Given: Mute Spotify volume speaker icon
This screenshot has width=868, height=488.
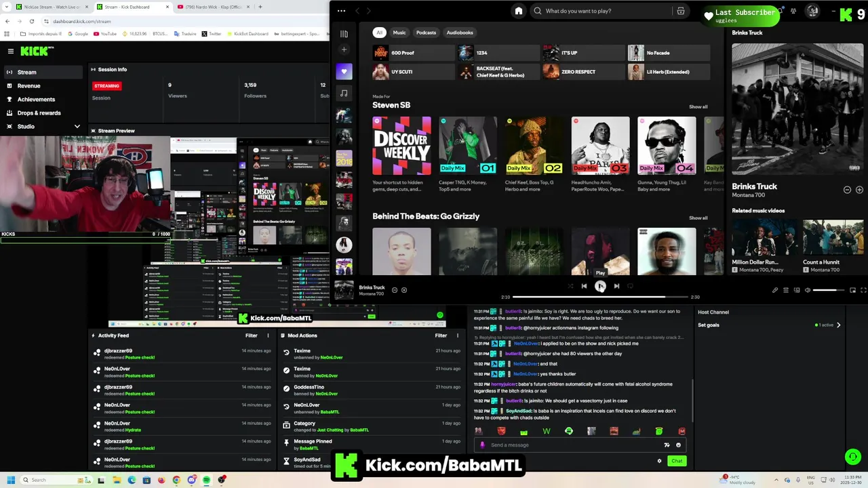Looking at the screenshot, I should click(808, 290).
